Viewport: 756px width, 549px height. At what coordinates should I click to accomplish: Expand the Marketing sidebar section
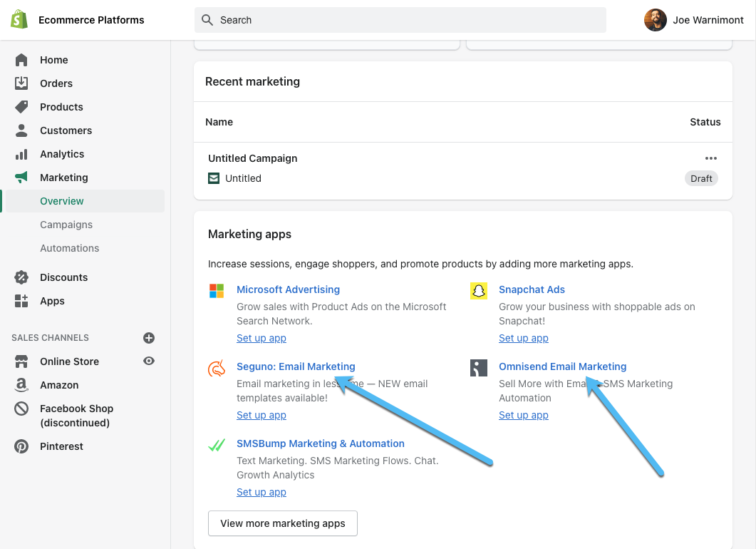(x=63, y=178)
